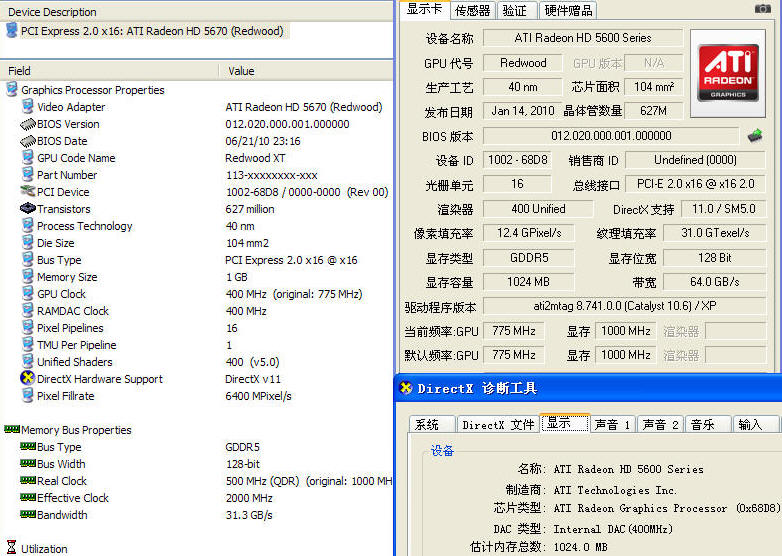Click the DirectX 支持 field 11.0 / SM5.0
Image resolution: width=782 pixels, height=556 pixels.
click(723, 208)
